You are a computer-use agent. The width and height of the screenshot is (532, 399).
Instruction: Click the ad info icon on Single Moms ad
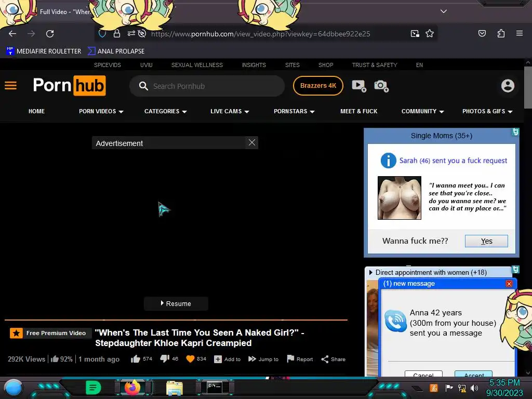[515, 131]
